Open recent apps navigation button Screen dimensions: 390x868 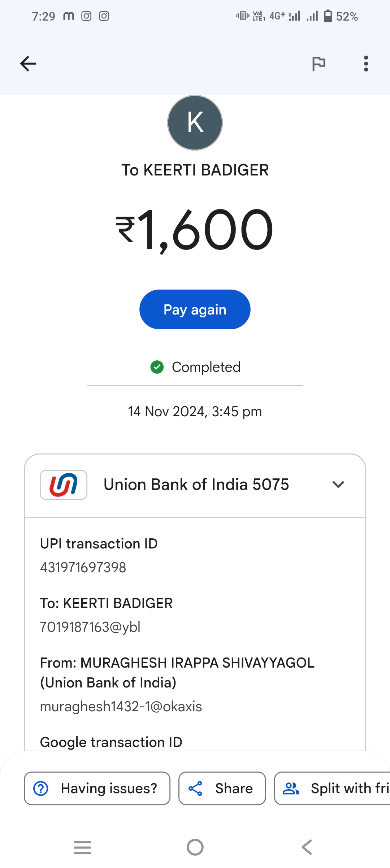(x=82, y=847)
